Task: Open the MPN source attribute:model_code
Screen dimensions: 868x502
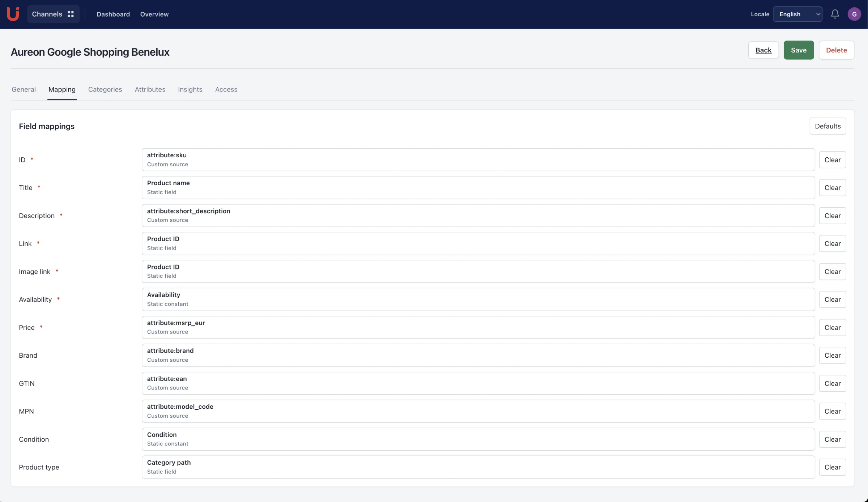Action: point(478,411)
